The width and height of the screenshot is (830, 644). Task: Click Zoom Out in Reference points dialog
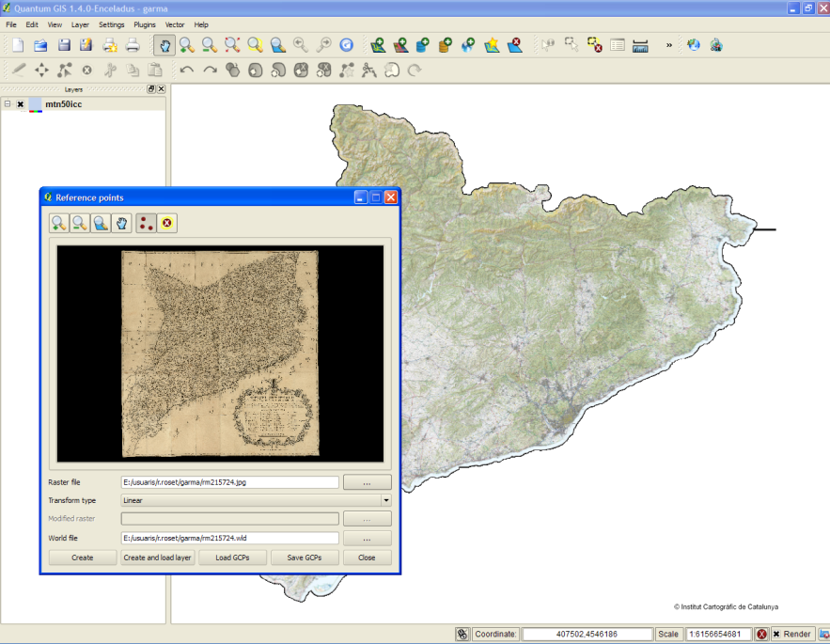[x=80, y=224]
